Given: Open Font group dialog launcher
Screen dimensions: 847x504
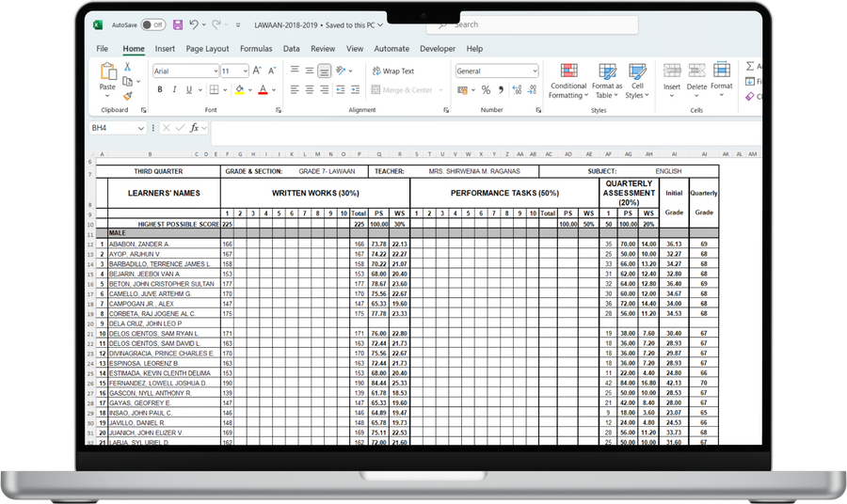Looking at the screenshot, I should point(279,110).
